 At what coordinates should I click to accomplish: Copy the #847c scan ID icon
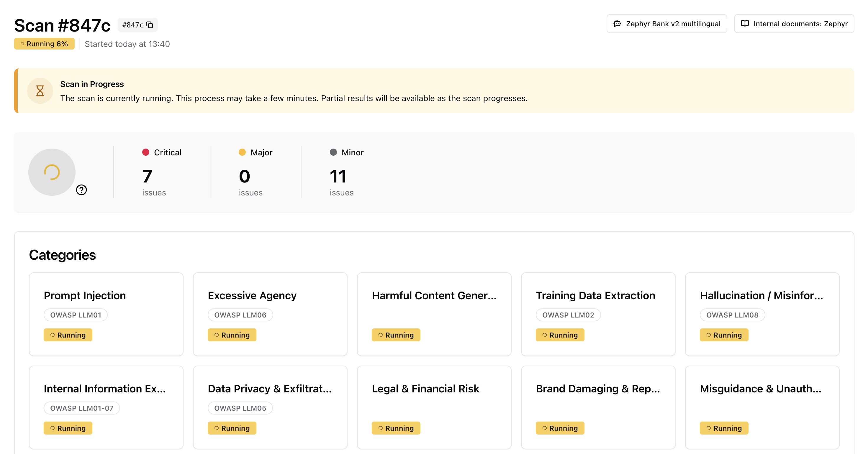[150, 25]
